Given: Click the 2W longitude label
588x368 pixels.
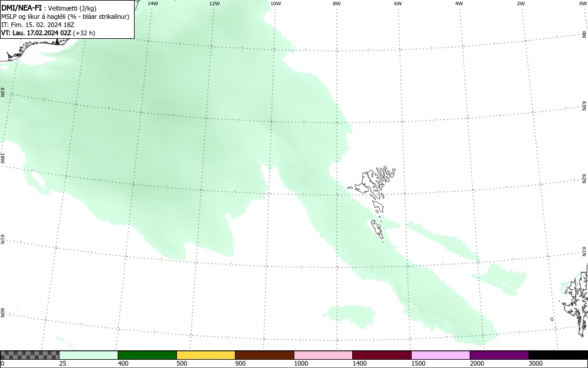Looking at the screenshot, I should tap(520, 4).
